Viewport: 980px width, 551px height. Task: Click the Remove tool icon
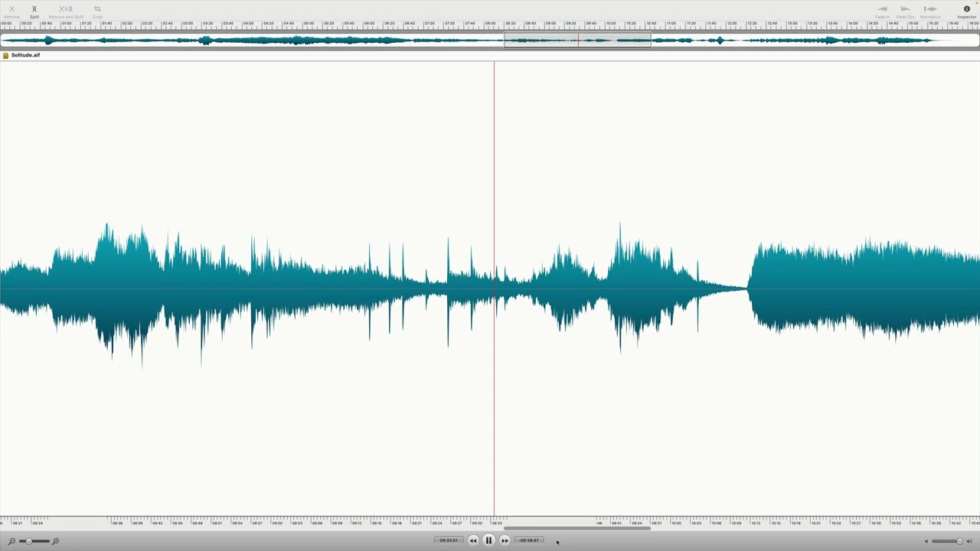pyautogui.click(x=11, y=9)
